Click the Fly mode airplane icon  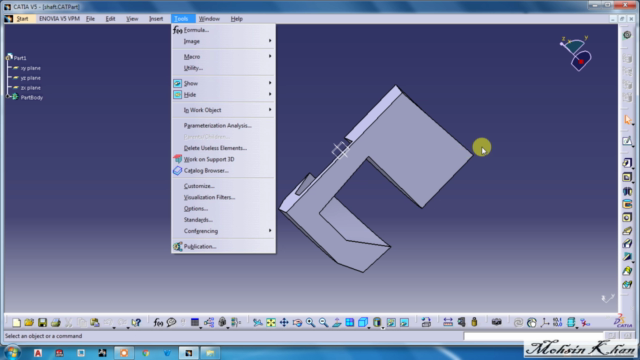[x=258, y=322]
